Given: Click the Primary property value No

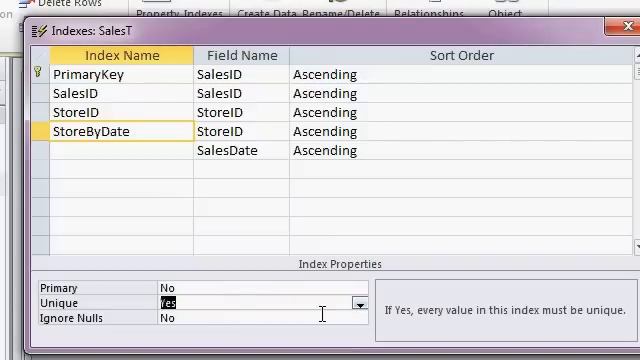Looking at the screenshot, I should 262,288.
